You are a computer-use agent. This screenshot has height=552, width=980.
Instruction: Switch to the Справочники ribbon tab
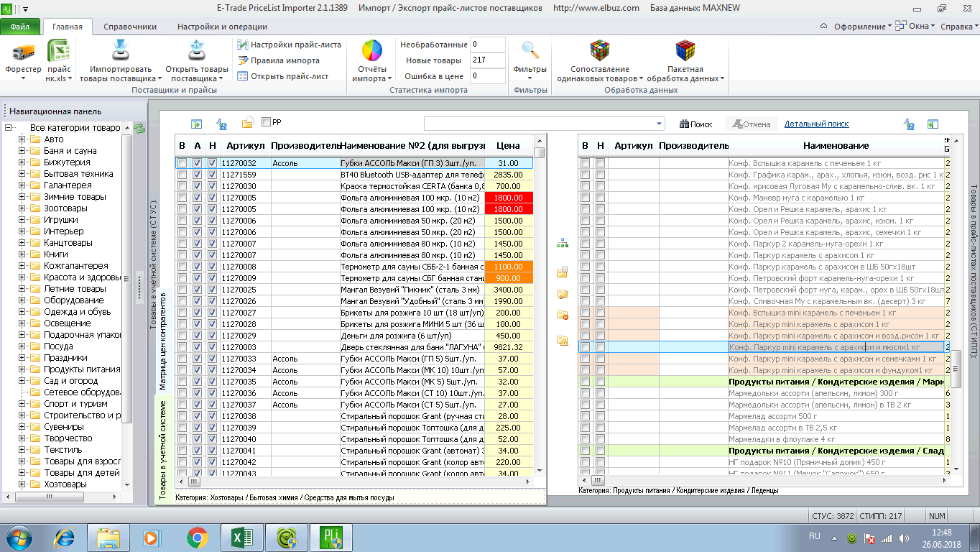[130, 27]
